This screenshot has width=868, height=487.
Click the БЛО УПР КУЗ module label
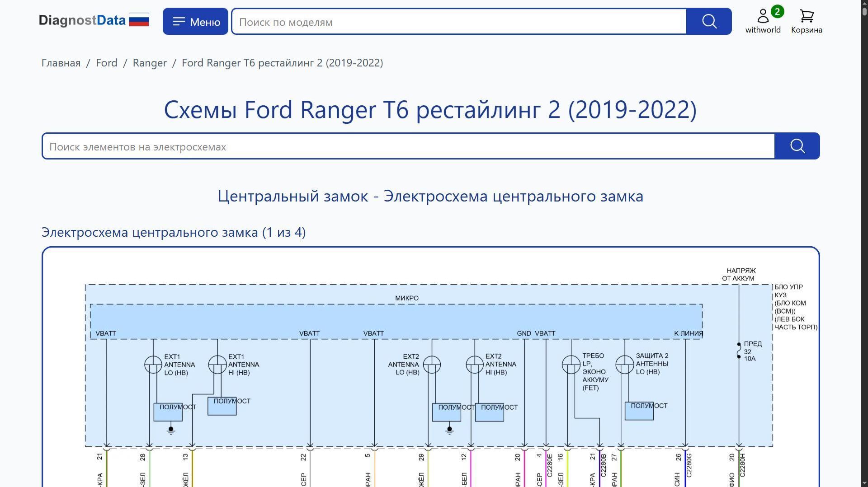[x=796, y=307]
